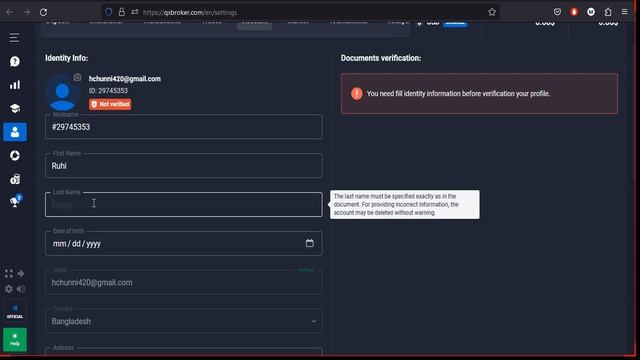Screen dimensions: 640x360
Task: Click the tracking protection shield icon
Action: tap(109, 12)
